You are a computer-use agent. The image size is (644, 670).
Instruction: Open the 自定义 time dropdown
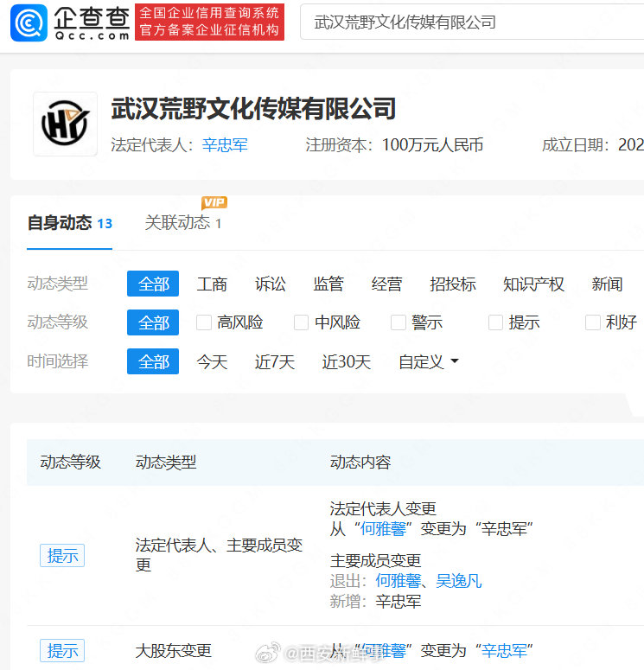point(429,362)
